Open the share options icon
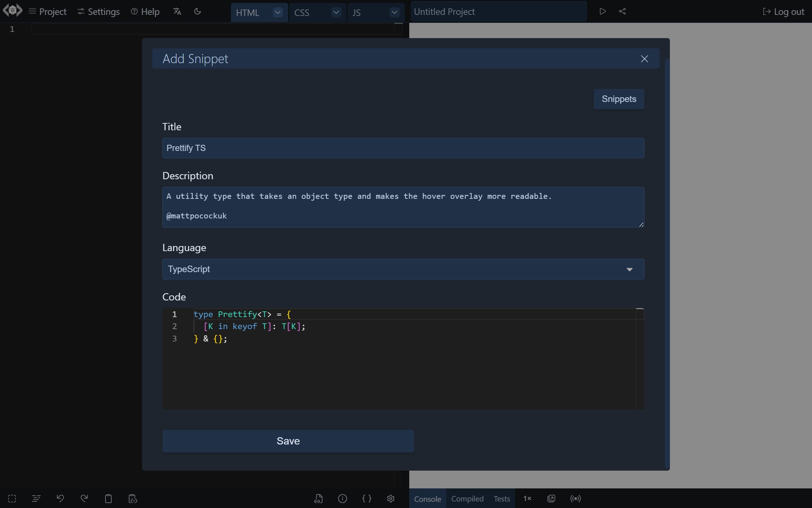This screenshot has width=812, height=508. click(x=622, y=11)
